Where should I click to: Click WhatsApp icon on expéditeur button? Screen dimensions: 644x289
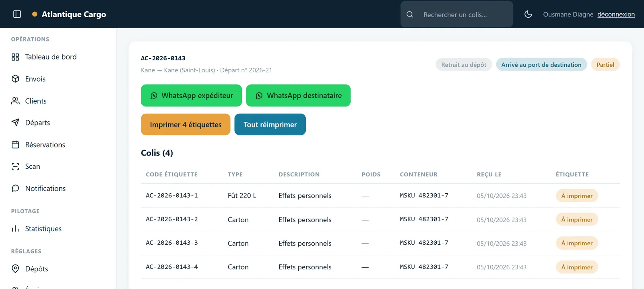click(154, 96)
